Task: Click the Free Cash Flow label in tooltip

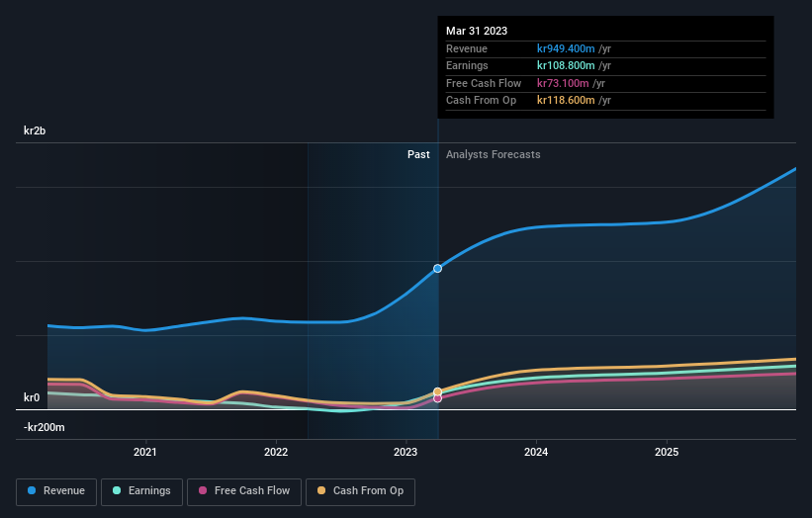Action: (x=484, y=83)
